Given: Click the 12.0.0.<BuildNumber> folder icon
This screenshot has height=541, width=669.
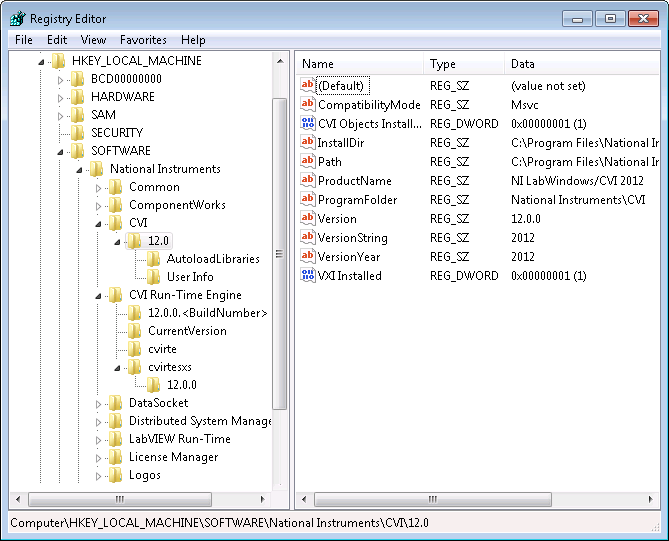Looking at the screenshot, I should point(134,313).
